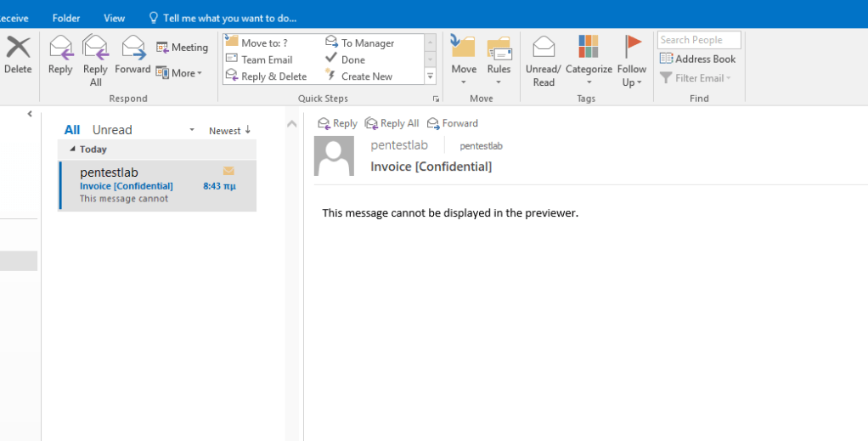Create a Meeting from this email
868x441 pixels.
182,48
